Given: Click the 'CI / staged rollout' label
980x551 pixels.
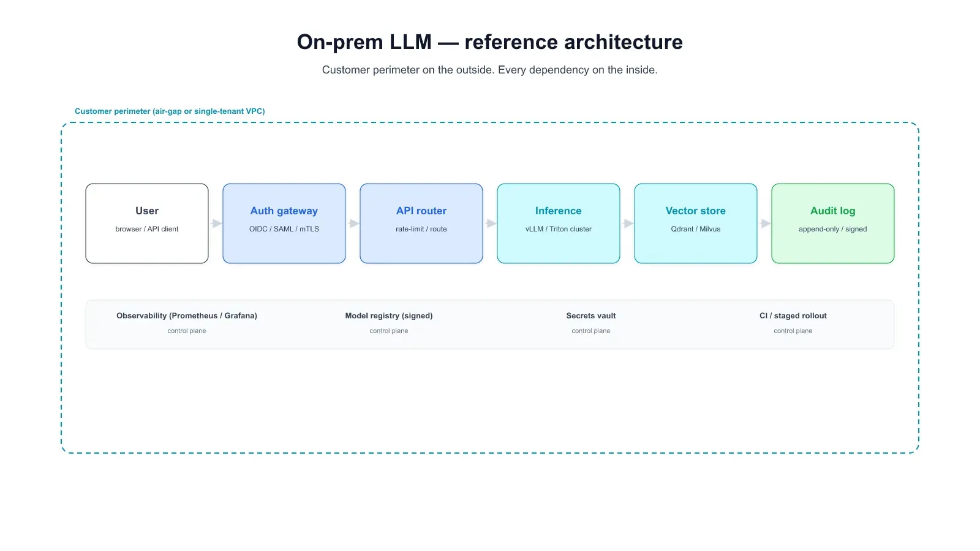Looking at the screenshot, I should tap(793, 316).
